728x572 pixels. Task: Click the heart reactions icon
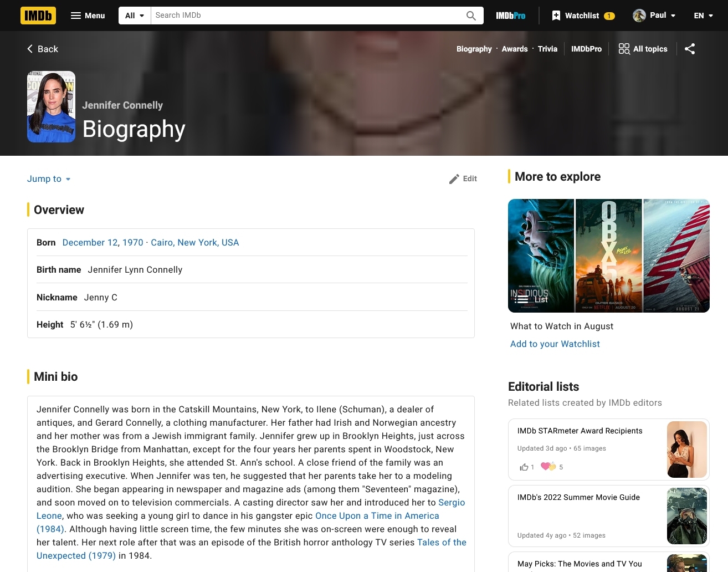pos(548,467)
